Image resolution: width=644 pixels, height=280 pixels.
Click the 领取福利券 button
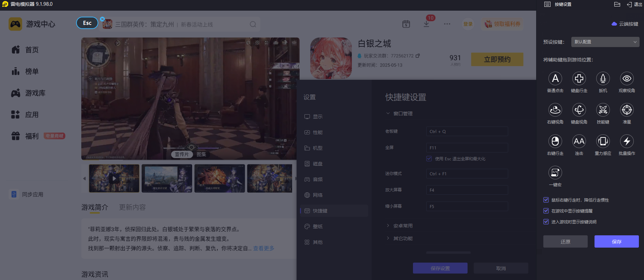(x=502, y=24)
